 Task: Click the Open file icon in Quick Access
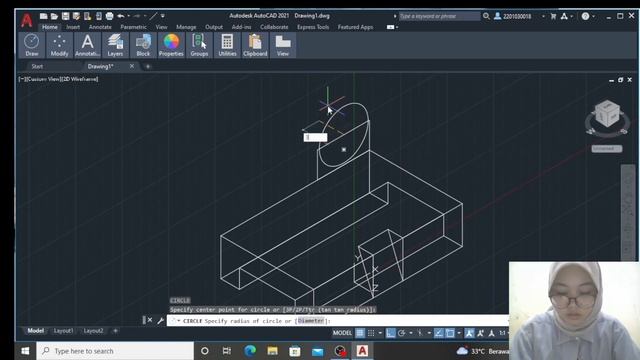(54, 16)
